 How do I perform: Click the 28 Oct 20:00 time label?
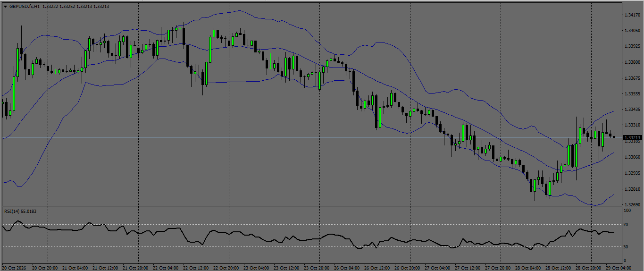(588, 268)
